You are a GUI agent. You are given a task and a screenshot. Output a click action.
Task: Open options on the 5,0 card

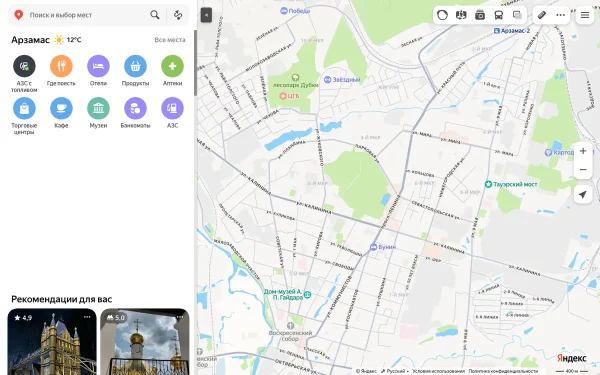[179, 317]
